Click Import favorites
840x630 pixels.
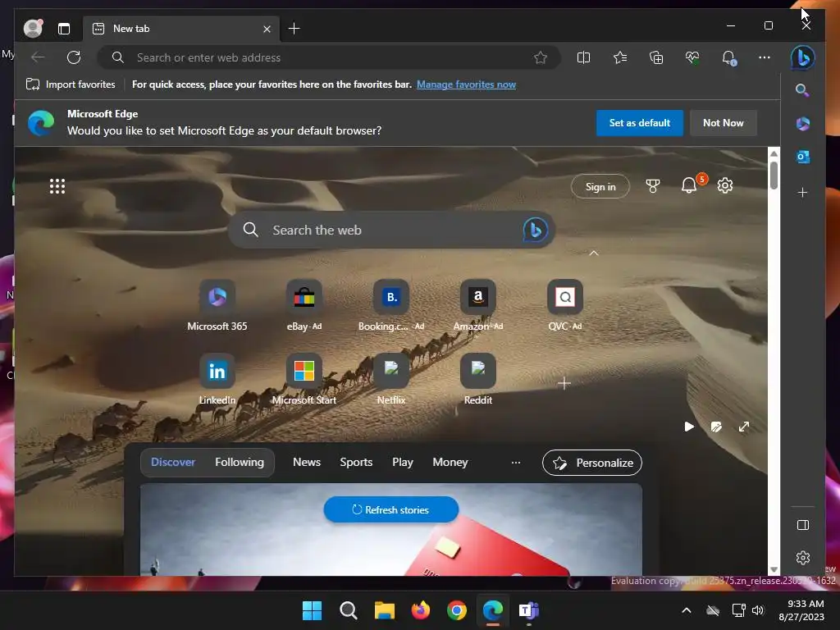click(71, 84)
